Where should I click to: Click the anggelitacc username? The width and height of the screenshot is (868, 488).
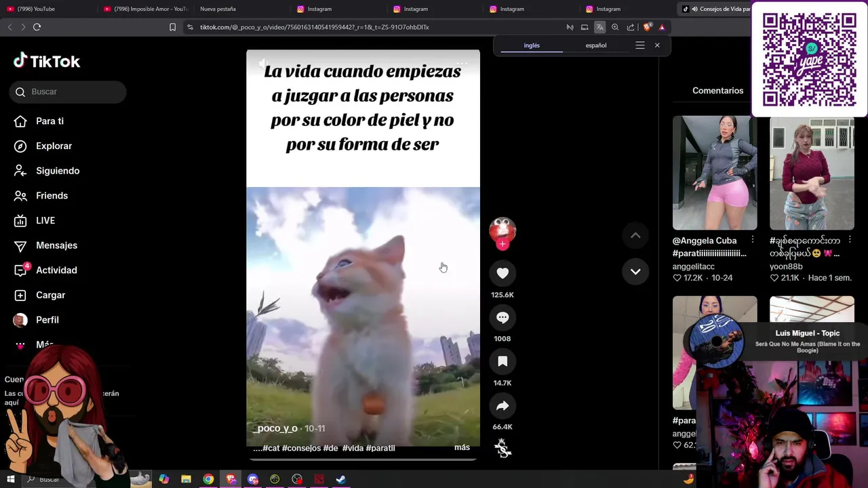693,266
